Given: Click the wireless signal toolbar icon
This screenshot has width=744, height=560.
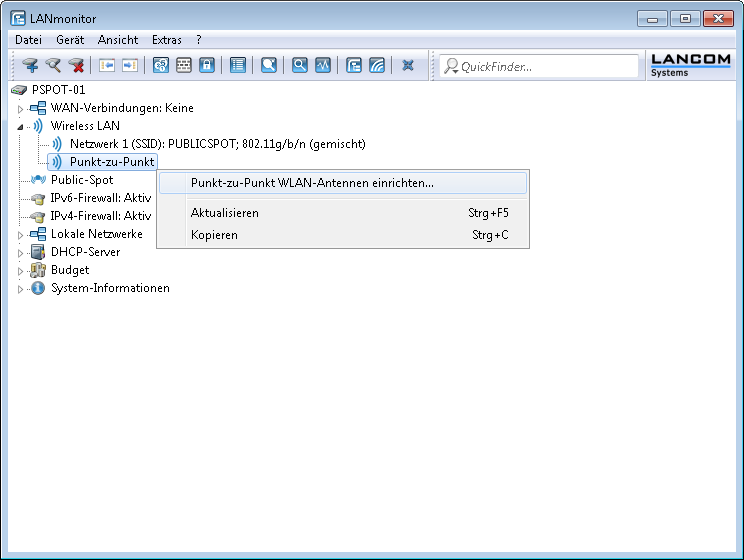Looking at the screenshot, I should pyautogui.click(x=376, y=66).
